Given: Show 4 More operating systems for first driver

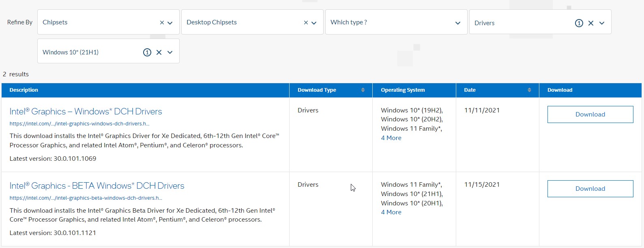Looking at the screenshot, I should 391,138.
